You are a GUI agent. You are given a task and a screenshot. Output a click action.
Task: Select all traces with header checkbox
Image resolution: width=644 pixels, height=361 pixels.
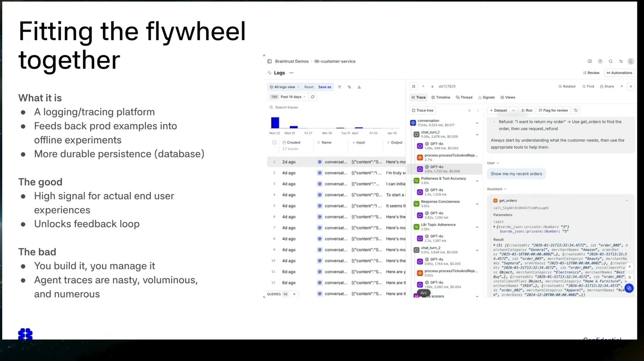pos(274,142)
